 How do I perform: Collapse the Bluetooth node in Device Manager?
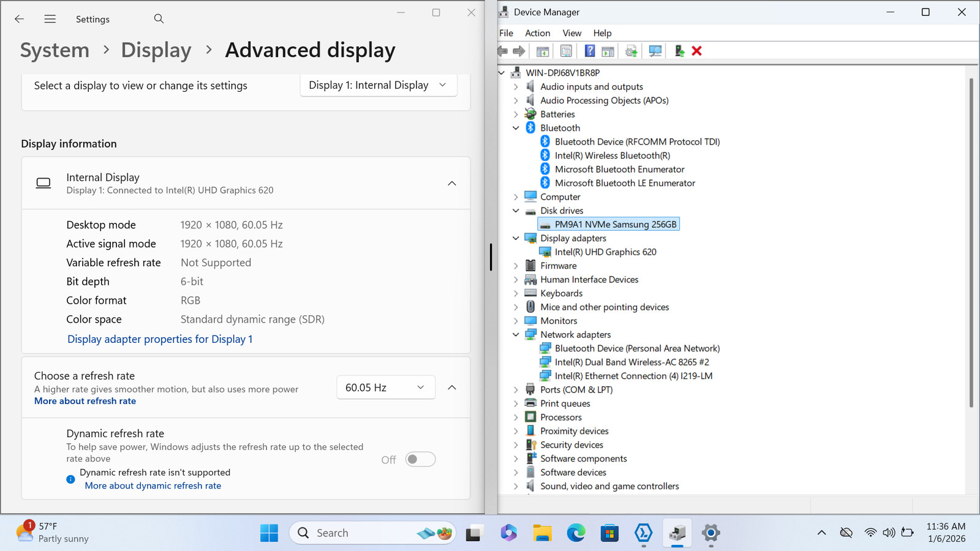pyautogui.click(x=516, y=128)
